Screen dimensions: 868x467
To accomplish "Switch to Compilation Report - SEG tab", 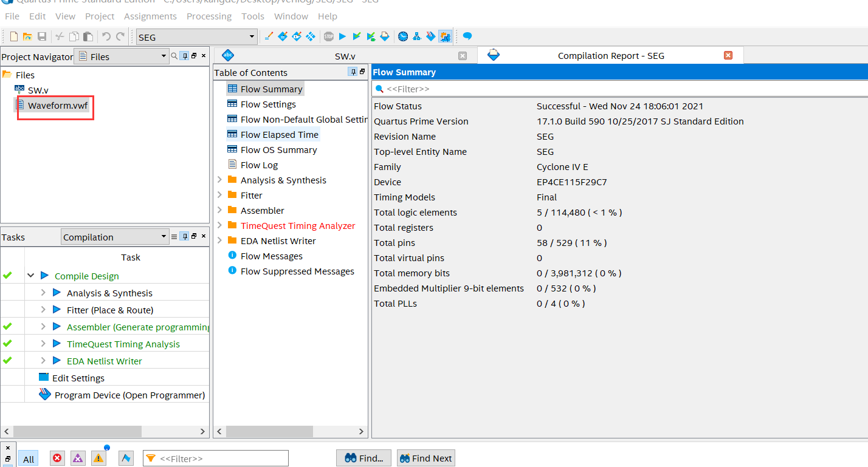I will point(611,55).
